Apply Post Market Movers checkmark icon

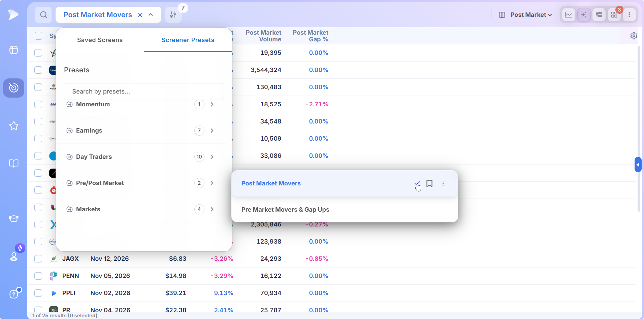417,184
